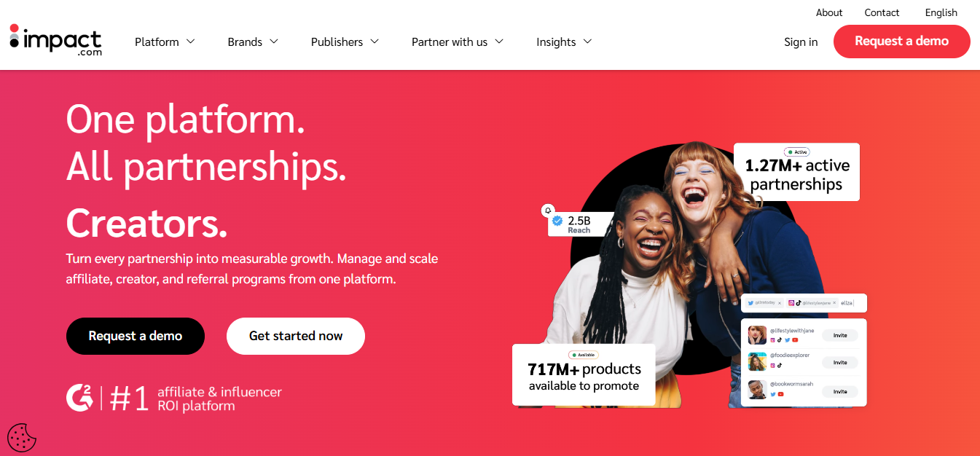The height and width of the screenshot is (456, 980).
Task: Invite @bookwormsarah
Action: coord(840,391)
